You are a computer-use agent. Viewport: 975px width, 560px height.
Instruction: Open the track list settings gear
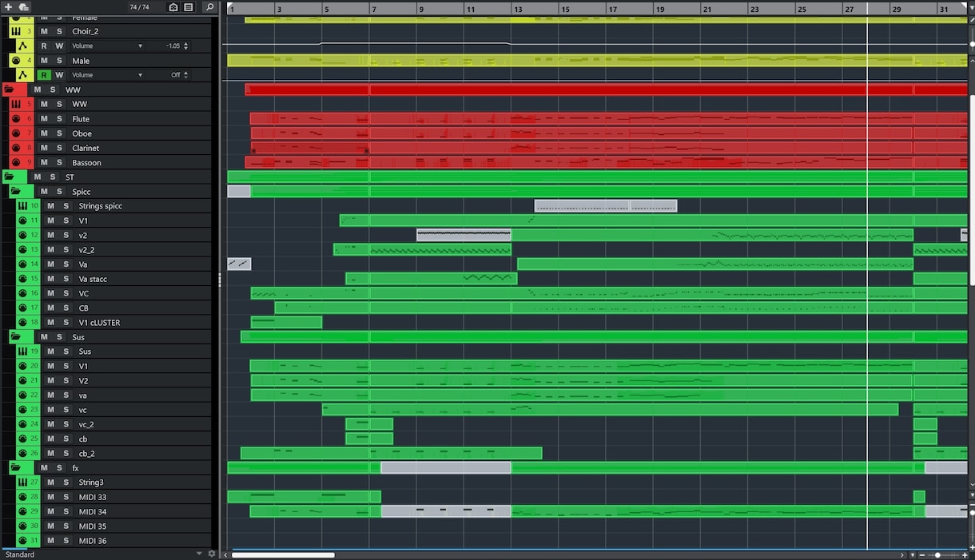(x=212, y=554)
